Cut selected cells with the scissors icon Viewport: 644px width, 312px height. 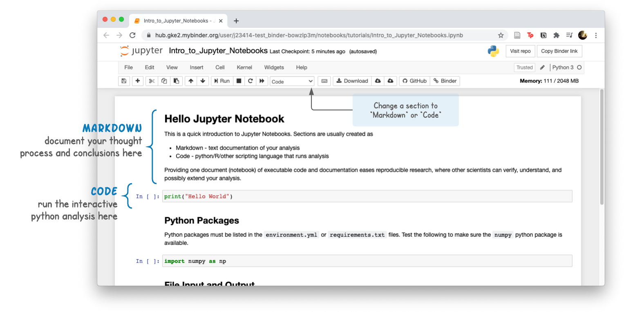[152, 81]
